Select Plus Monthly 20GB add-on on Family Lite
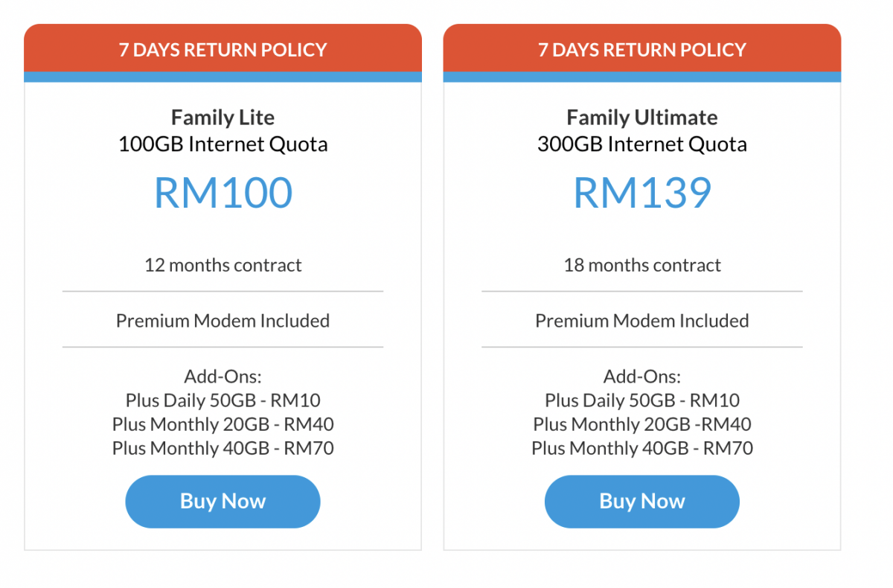 pyautogui.click(x=222, y=424)
